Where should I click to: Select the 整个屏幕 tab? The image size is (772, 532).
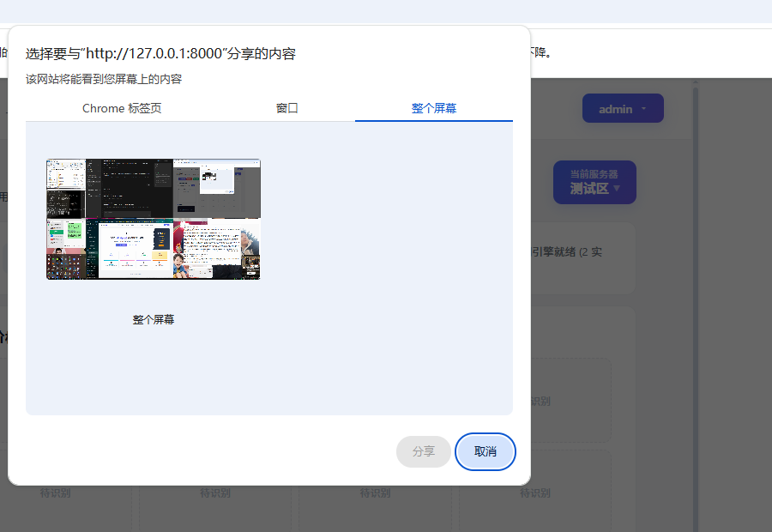(x=434, y=108)
